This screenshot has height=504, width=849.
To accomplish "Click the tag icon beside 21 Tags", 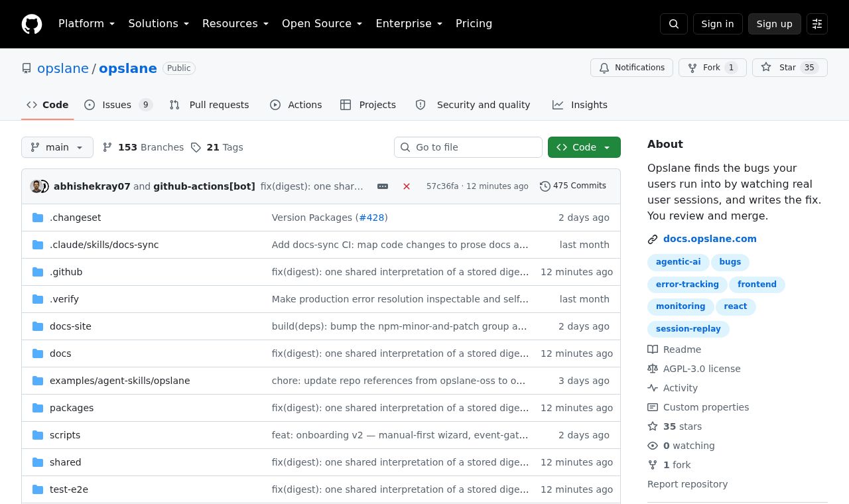I will pos(196,147).
